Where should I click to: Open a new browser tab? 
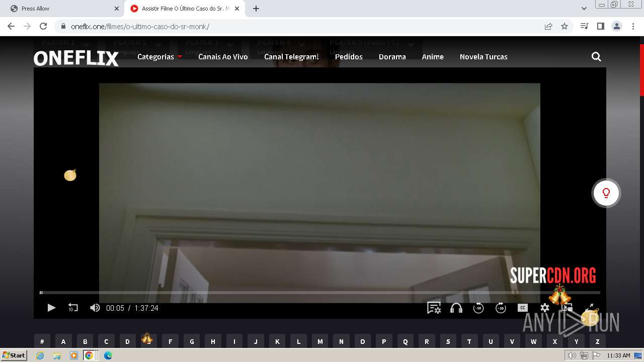coord(256,9)
